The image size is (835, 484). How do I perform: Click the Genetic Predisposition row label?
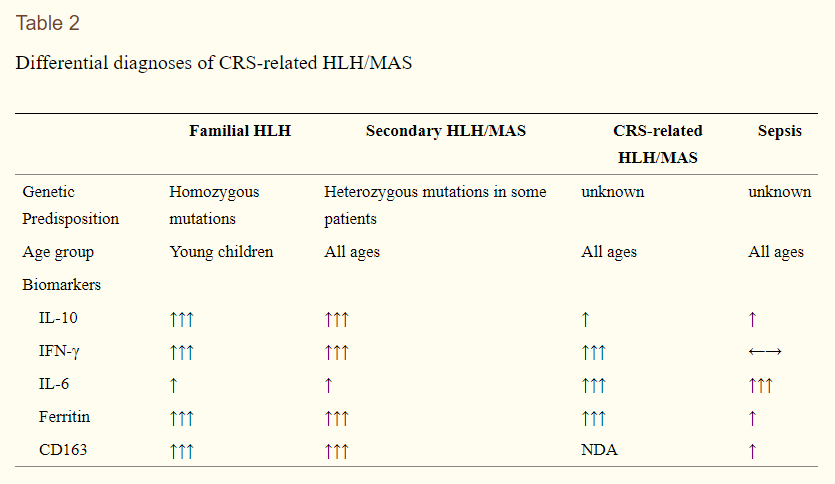click(70, 204)
